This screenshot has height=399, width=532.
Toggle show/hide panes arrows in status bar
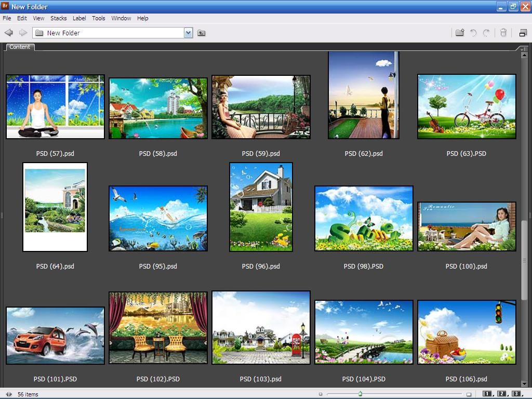pyautogui.click(x=8, y=394)
